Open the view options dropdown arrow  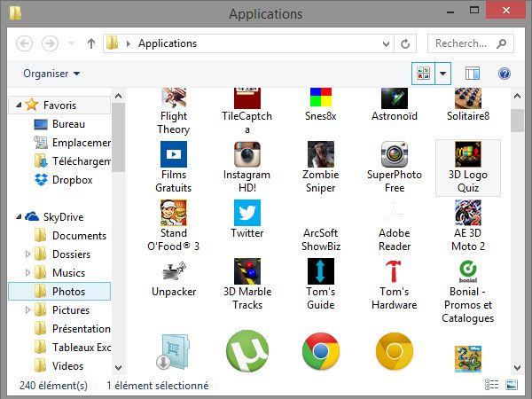[442, 74]
